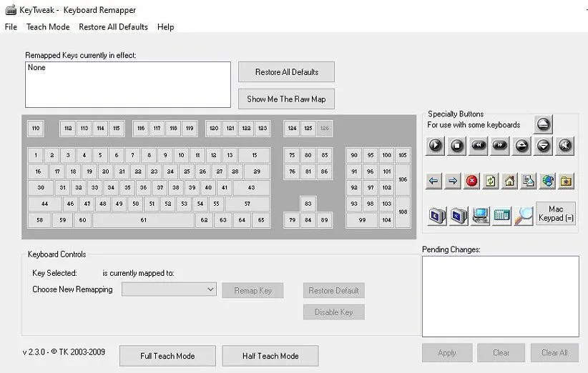Click the Full Teach Mode button

(x=167, y=356)
